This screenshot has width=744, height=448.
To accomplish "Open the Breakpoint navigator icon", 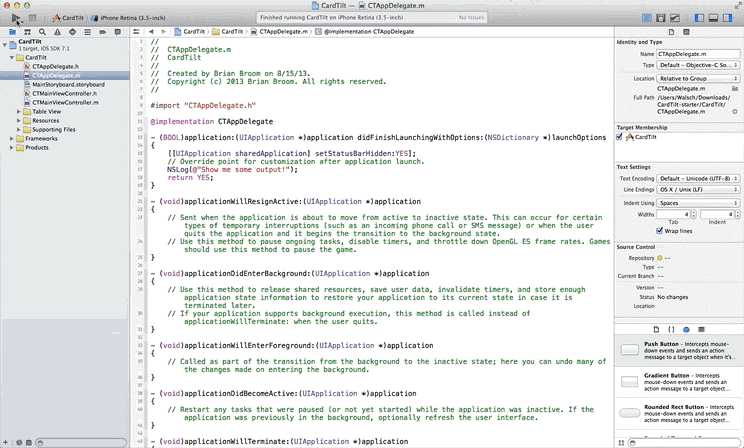I will point(102,32).
